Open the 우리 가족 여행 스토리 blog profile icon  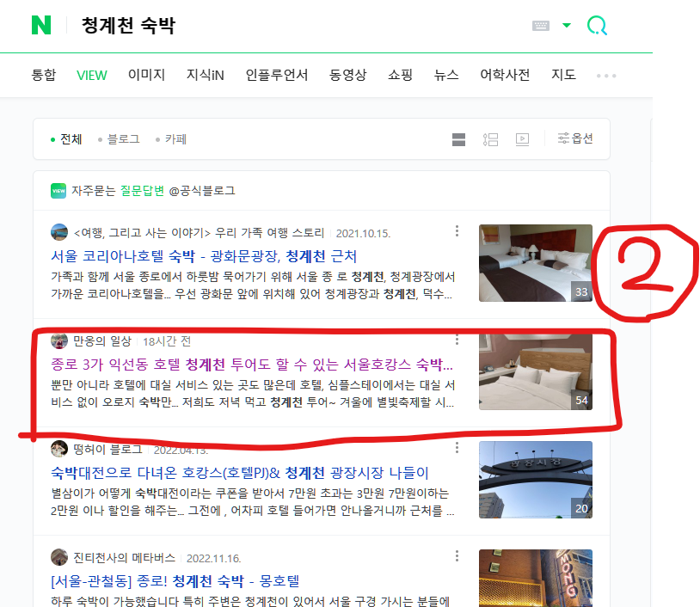coord(59,232)
